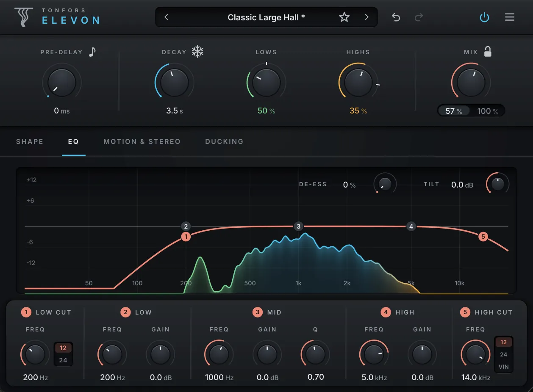Click the redo arrow
The height and width of the screenshot is (392, 533).
tap(419, 17)
